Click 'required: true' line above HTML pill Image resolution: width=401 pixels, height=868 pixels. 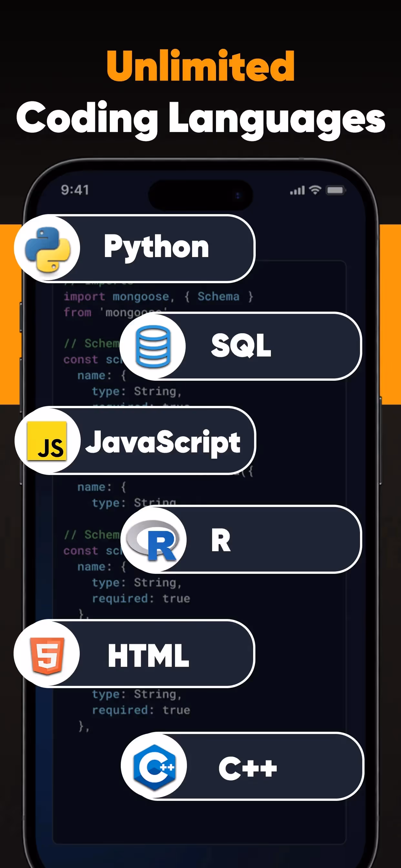tap(141, 598)
